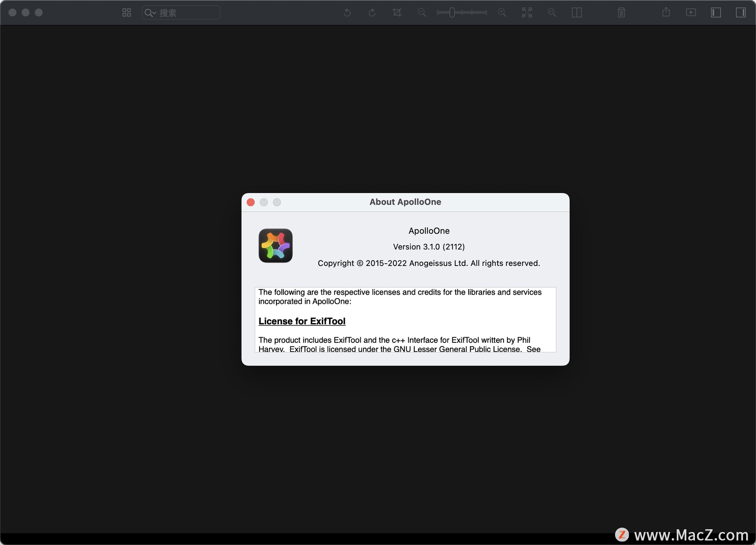Start the slideshow
This screenshot has width=756, height=545.
click(x=691, y=13)
